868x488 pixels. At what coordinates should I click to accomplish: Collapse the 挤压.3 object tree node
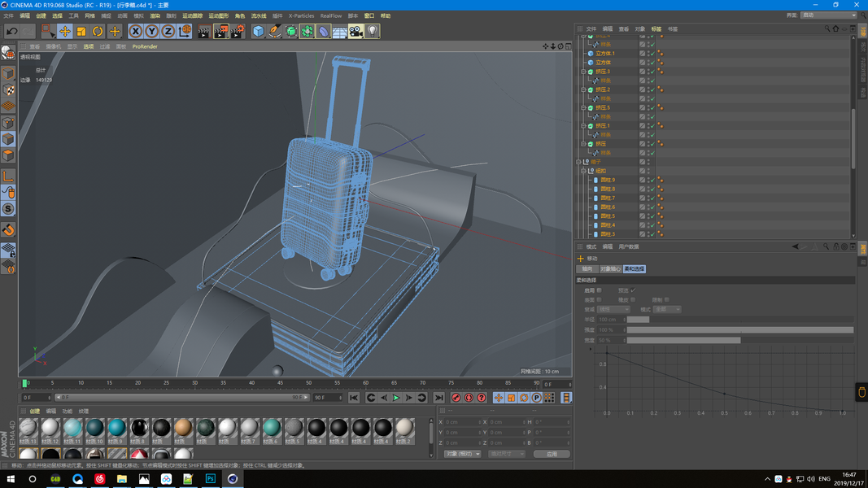[583, 72]
